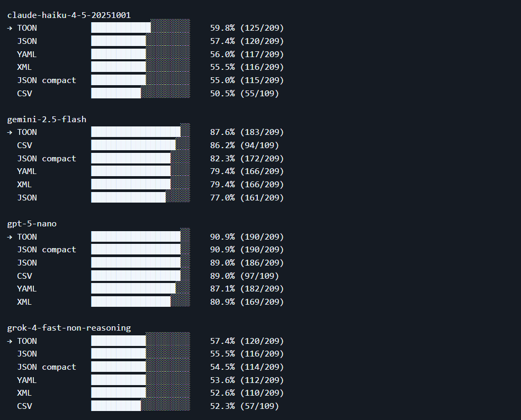
Task: Select the 90.9% score beside gpt-5-nano's TOON
Action: (223, 236)
